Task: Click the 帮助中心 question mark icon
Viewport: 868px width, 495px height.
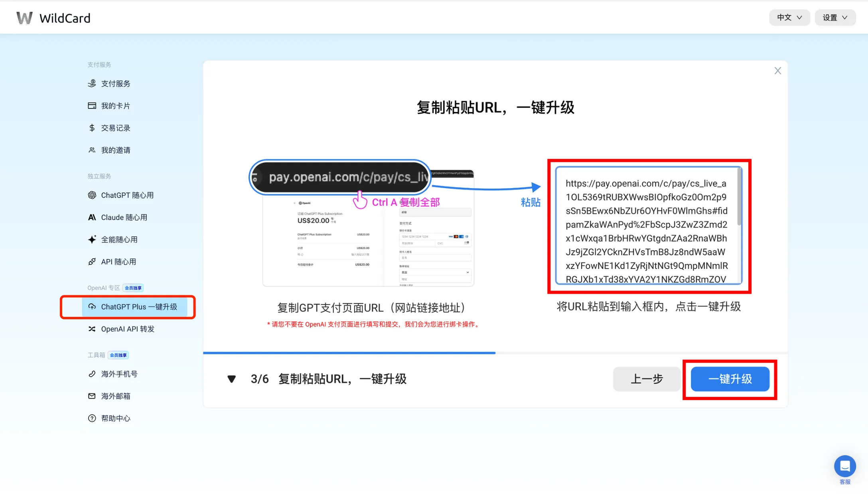Action: [92, 418]
